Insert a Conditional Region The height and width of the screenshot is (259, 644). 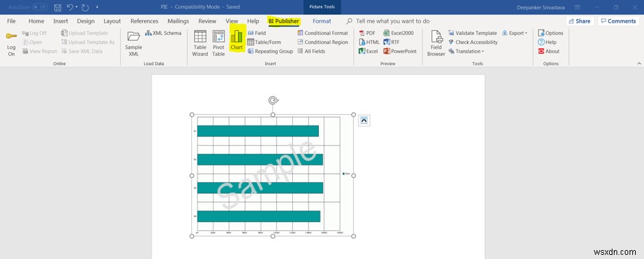pyautogui.click(x=323, y=42)
